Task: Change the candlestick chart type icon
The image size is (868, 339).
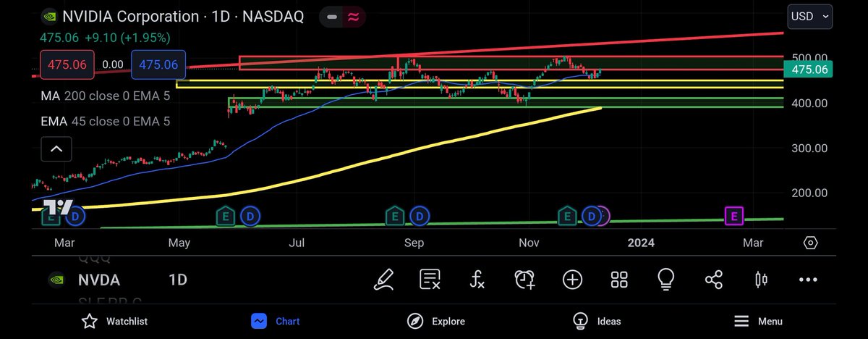Action: (760, 279)
